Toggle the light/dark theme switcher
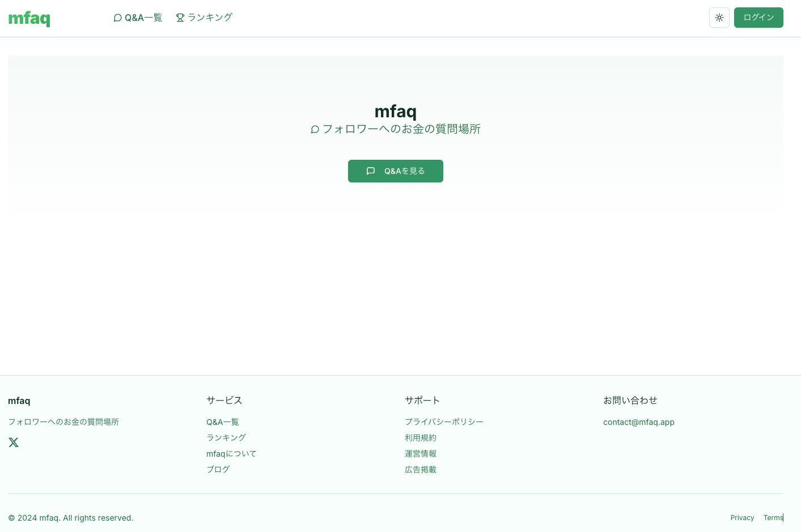Screen dimensions: 801x532 tap(719, 18)
